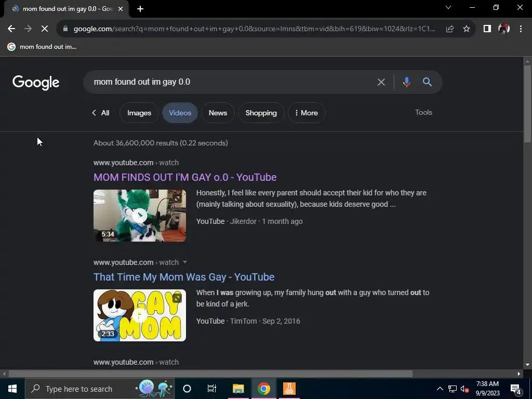Screen dimensions: 532x399
Task: Open the Chrome side panel icon
Action: point(487,29)
